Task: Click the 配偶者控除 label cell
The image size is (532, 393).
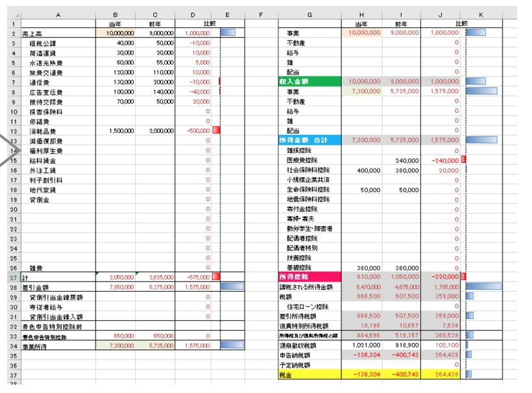Action: 309,239
